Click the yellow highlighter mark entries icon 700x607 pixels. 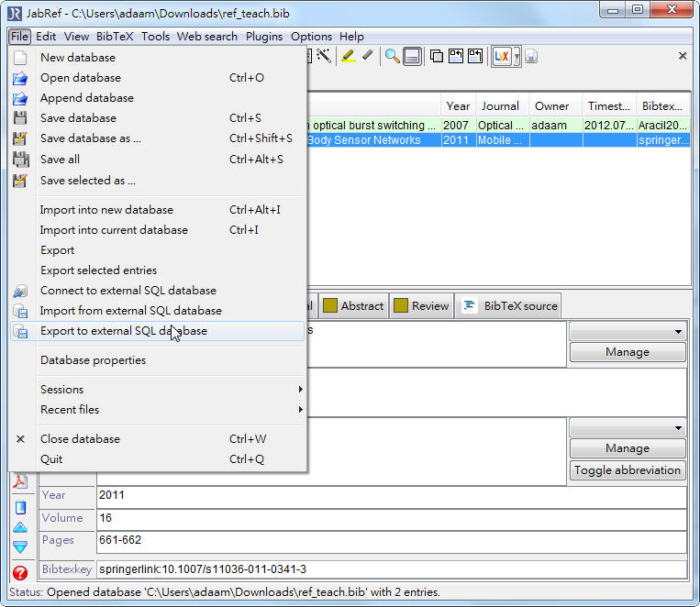tap(349, 56)
